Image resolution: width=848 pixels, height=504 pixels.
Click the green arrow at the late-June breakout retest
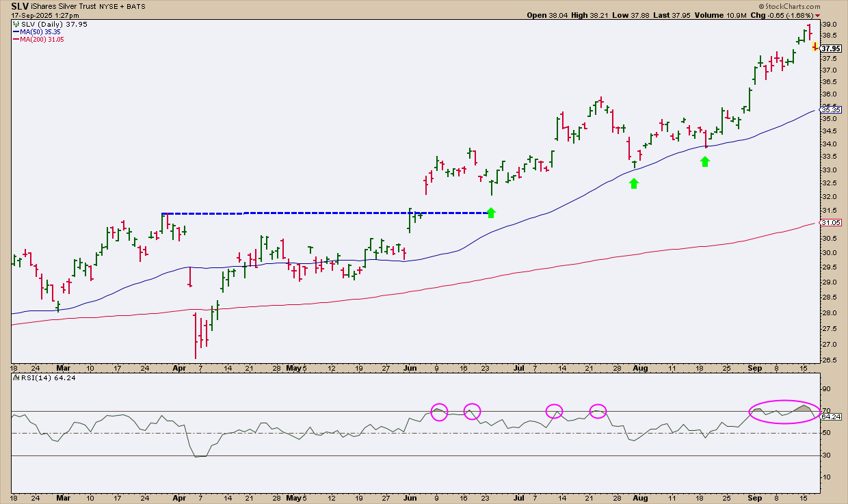pyautogui.click(x=491, y=213)
